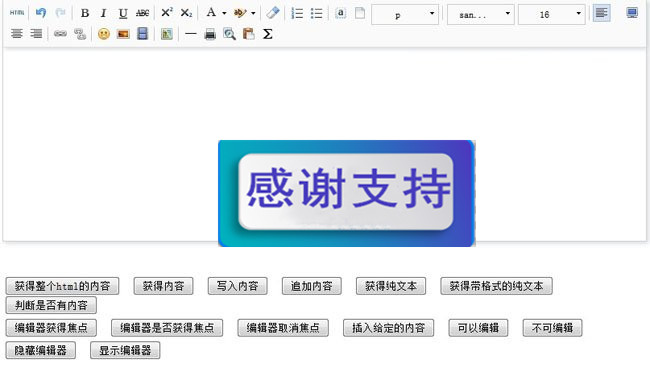650x376 pixels.
Task: Click the 获得内容 button
Action: [163, 286]
